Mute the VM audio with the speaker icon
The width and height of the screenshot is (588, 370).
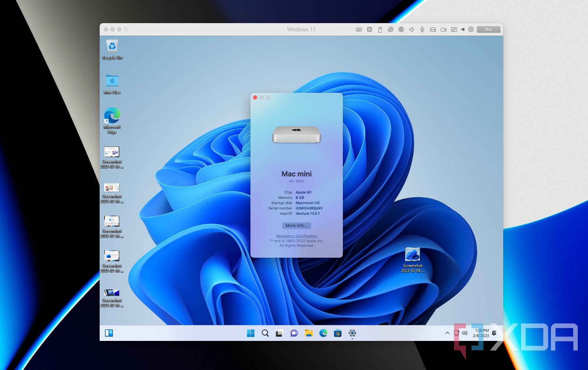[411, 29]
